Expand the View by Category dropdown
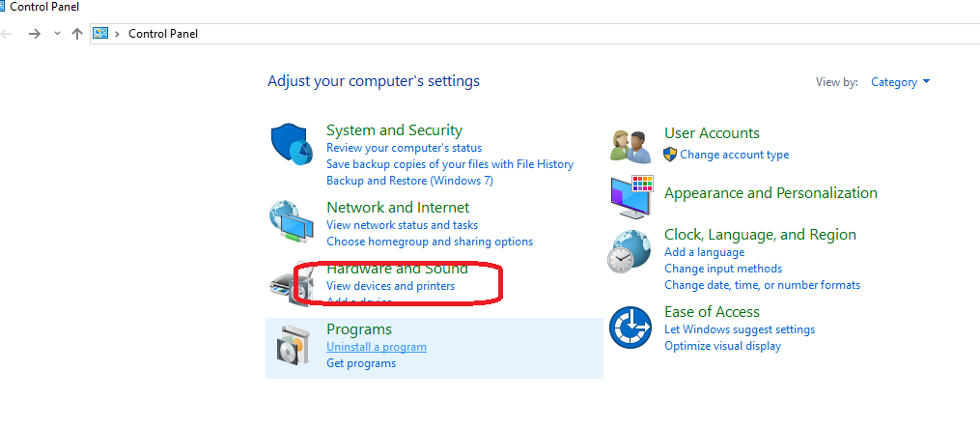 tap(900, 82)
